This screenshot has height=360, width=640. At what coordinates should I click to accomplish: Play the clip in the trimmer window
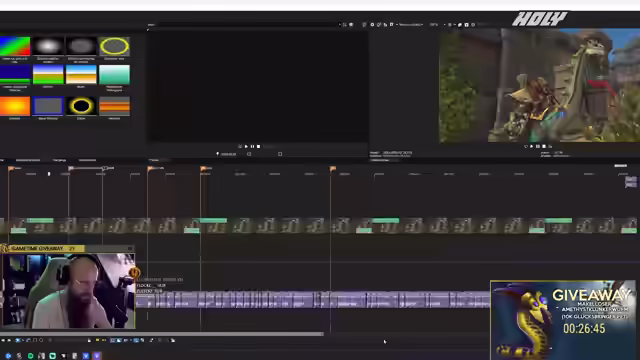(246, 146)
